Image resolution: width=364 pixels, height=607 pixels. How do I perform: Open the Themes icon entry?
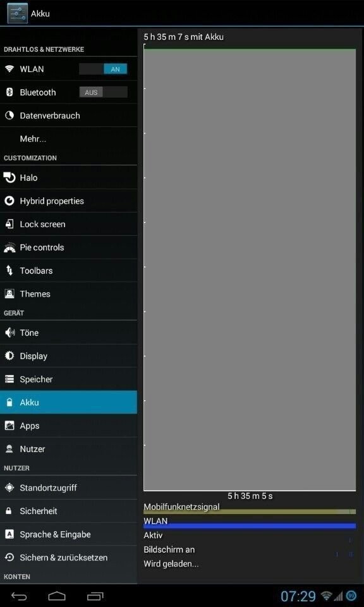9,294
